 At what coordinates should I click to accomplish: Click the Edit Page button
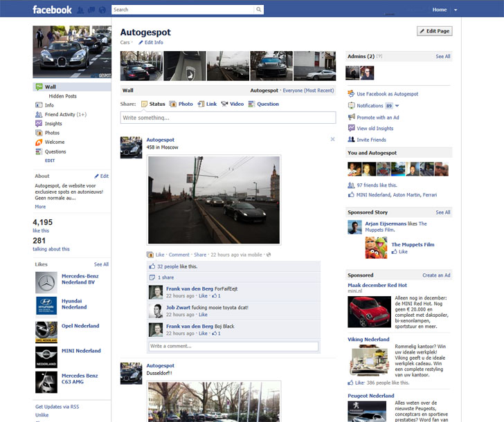(x=435, y=31)
